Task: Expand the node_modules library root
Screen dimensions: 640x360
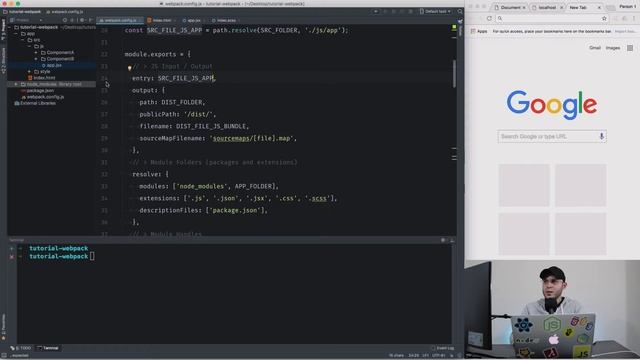Action: click(16, 84)
